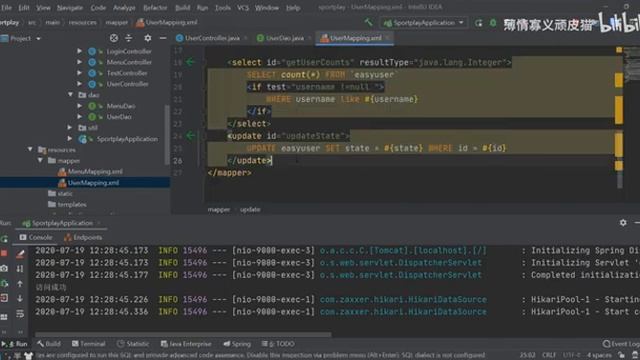Switch to the Console tab
Viewport: 640px width, 360px height.
pos(36,237)
